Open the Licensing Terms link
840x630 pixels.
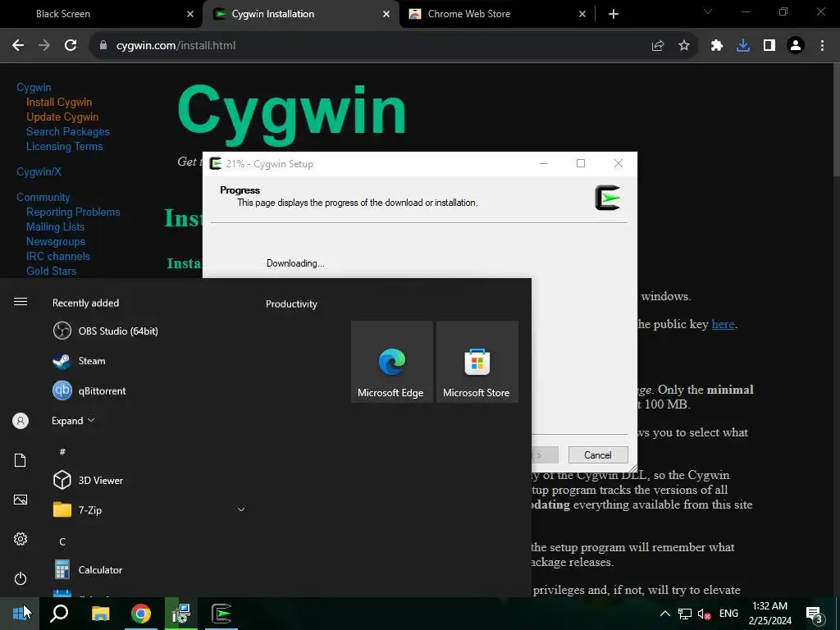pos(64,146)
